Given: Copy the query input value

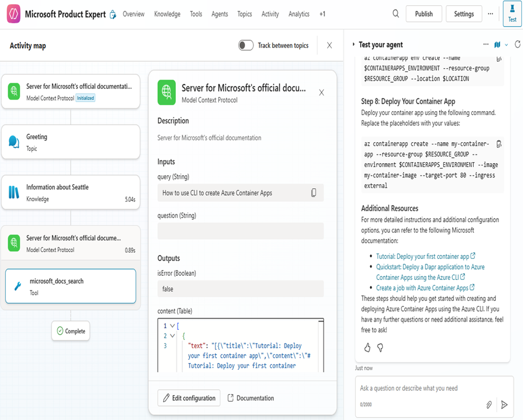Looking at the screenshot, I should pos(314,192).
